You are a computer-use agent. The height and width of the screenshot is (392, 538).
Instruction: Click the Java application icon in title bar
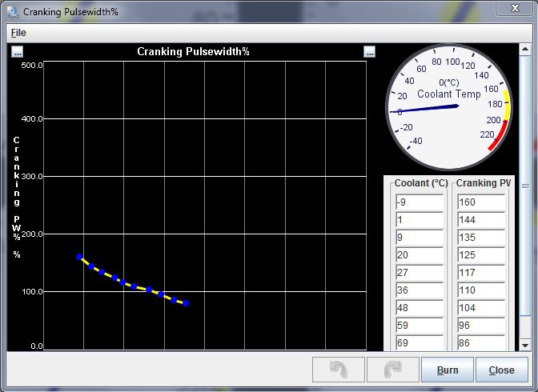click(x=13, y=12)
